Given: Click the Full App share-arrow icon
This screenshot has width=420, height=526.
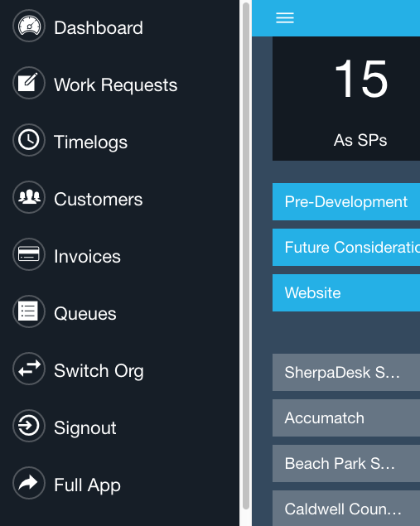Looking at the screenshot, I should [29, 483].
